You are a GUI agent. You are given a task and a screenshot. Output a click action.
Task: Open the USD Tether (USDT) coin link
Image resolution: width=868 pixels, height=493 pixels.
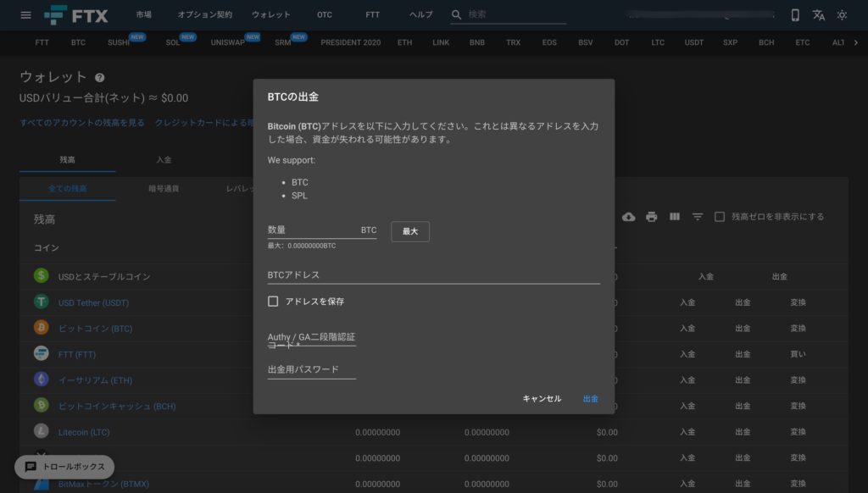[x=93, y=303]
